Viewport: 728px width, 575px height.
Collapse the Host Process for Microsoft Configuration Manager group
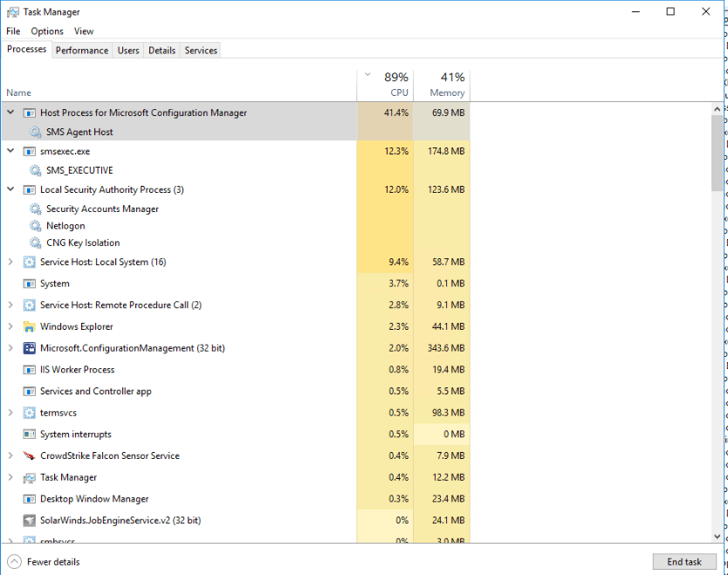pyautogui.click(x=10, y=113)
